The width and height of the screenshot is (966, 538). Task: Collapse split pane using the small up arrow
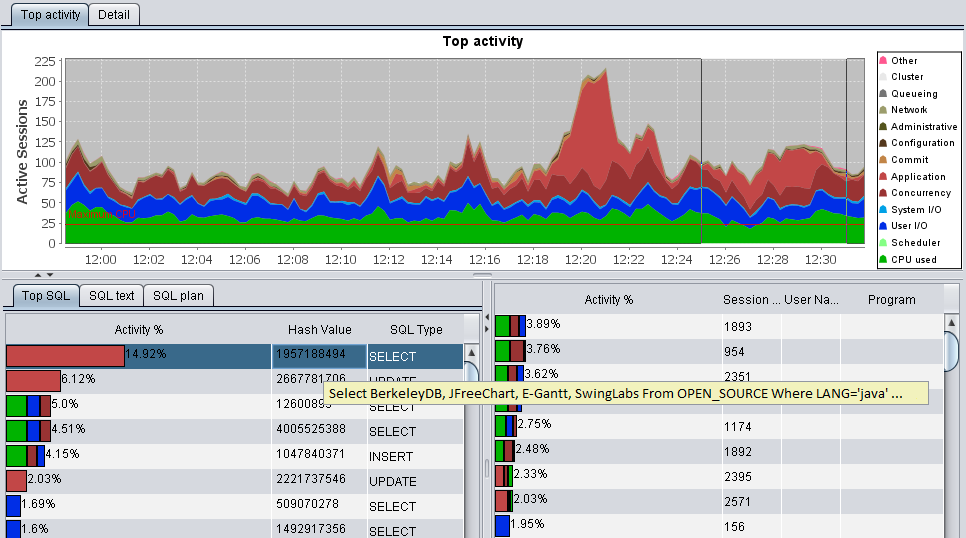pyautogui.click(x=38, y=275)
